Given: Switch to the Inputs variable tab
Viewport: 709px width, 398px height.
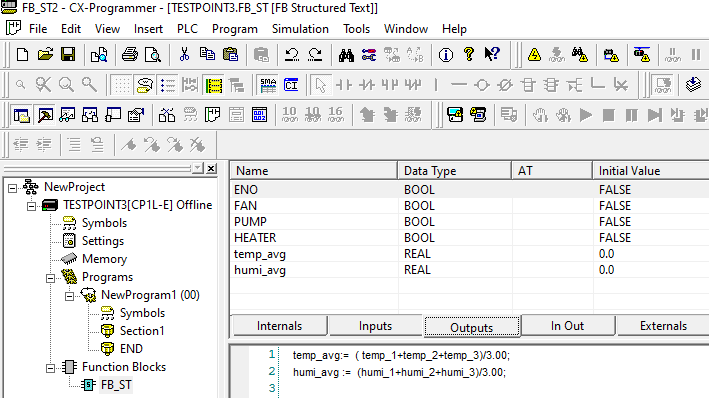Looking at the screenshot, I should (375, 326).
